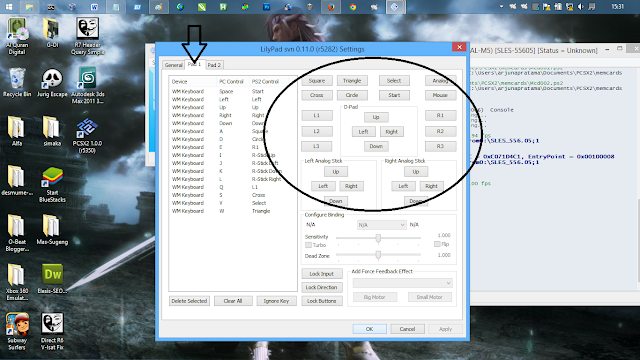Bind the Left Analog Stick Up button
Screen dimensions: 640x360
tap(336, 172)
